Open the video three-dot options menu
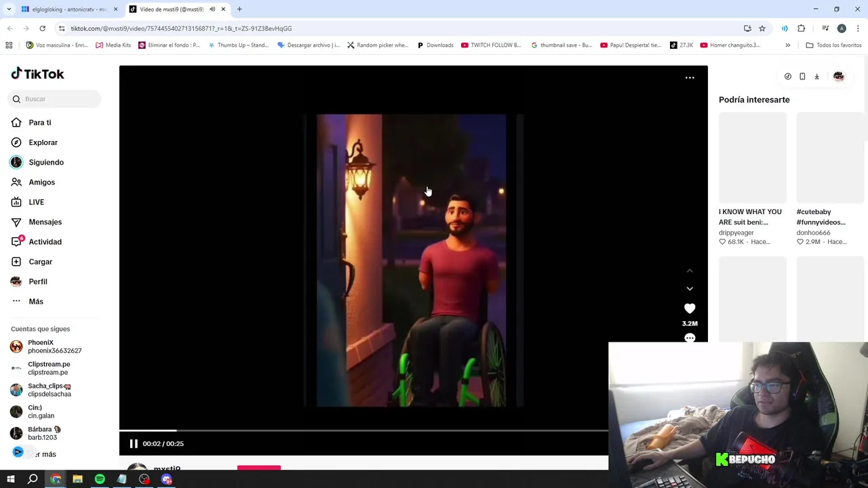Image resolution: width=868 pixels, height=488 pixels. click(x=690, y=78)
